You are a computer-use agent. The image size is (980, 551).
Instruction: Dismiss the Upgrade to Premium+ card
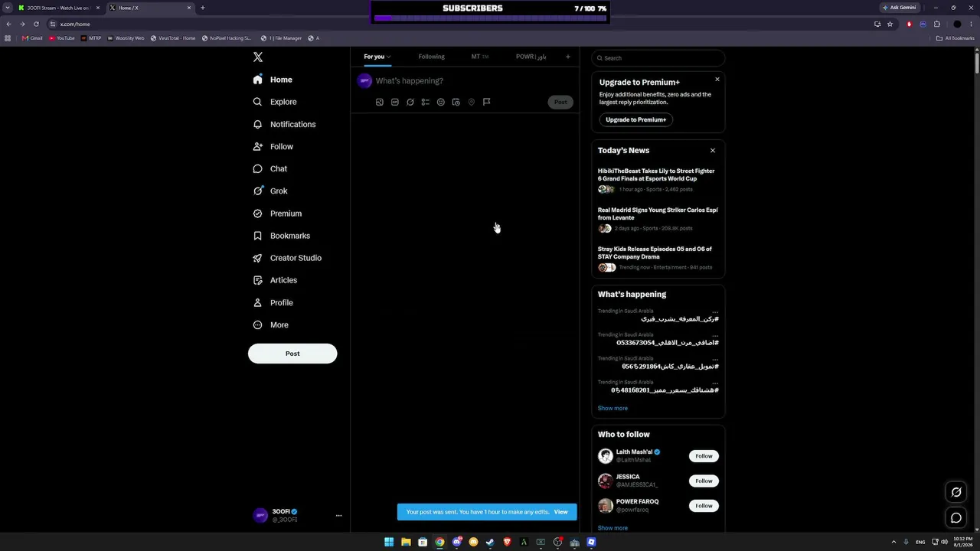pos(717,80)
